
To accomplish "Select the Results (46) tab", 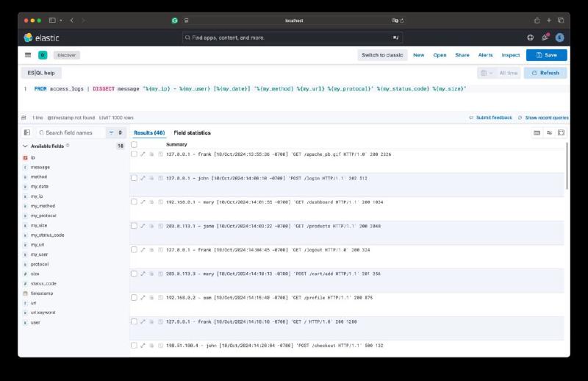I will 149,133.
